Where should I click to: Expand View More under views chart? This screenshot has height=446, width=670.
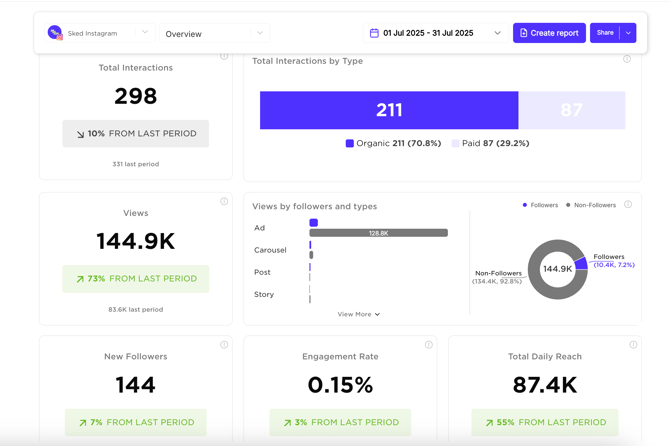358,314
